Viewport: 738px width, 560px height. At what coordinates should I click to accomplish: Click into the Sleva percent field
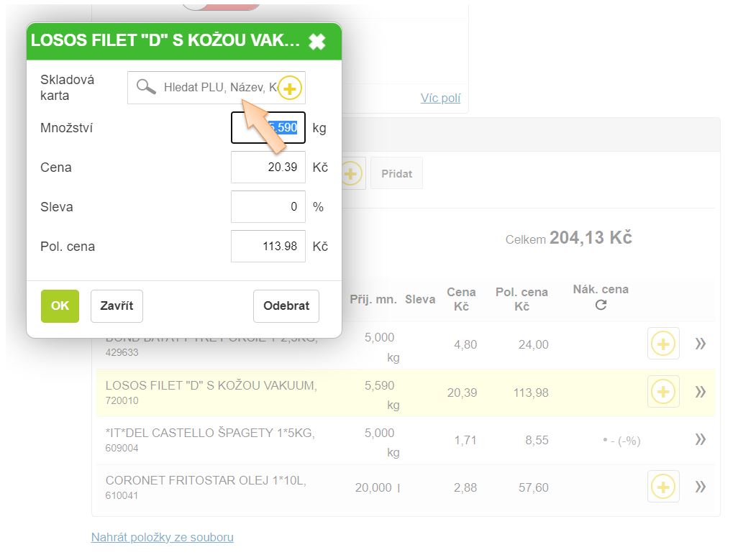click(268, 207)
